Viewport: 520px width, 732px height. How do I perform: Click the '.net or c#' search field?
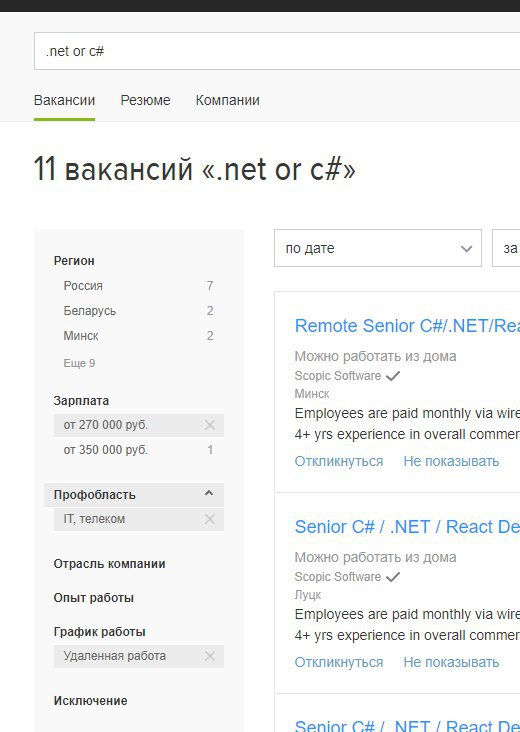(x=277, y=51)
